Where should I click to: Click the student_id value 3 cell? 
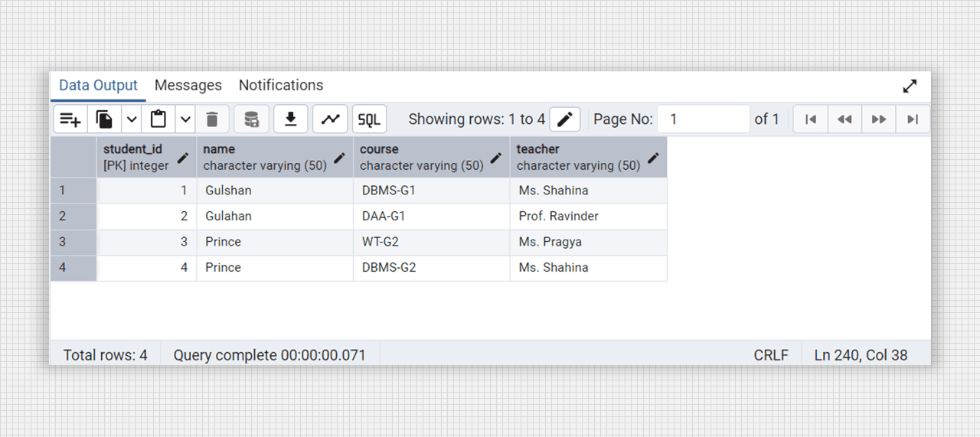pyautogui.click(x=146, y=242)
